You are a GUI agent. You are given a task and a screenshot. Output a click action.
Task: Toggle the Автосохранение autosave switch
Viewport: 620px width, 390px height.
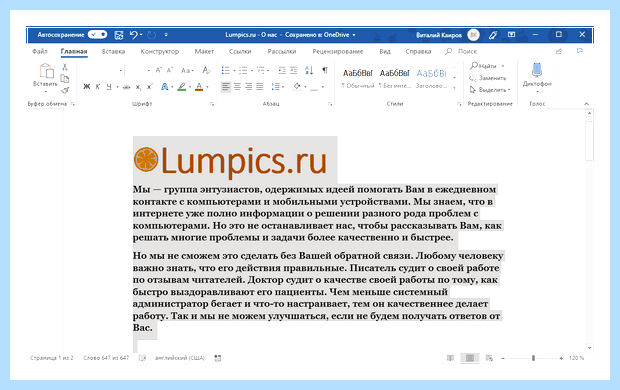[x=97, y=35]
